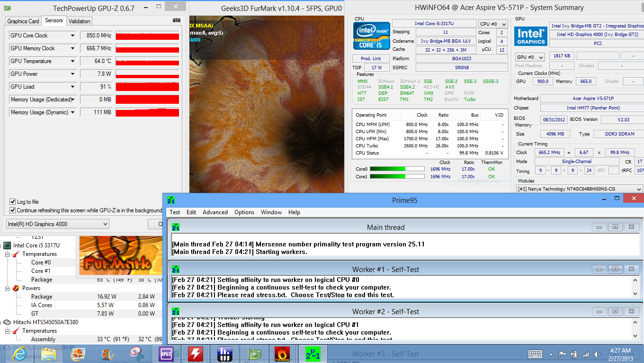
Task: Open the Memory Usage (Dedicated) sensor dropdown
Action: click(x=73, y=100)
